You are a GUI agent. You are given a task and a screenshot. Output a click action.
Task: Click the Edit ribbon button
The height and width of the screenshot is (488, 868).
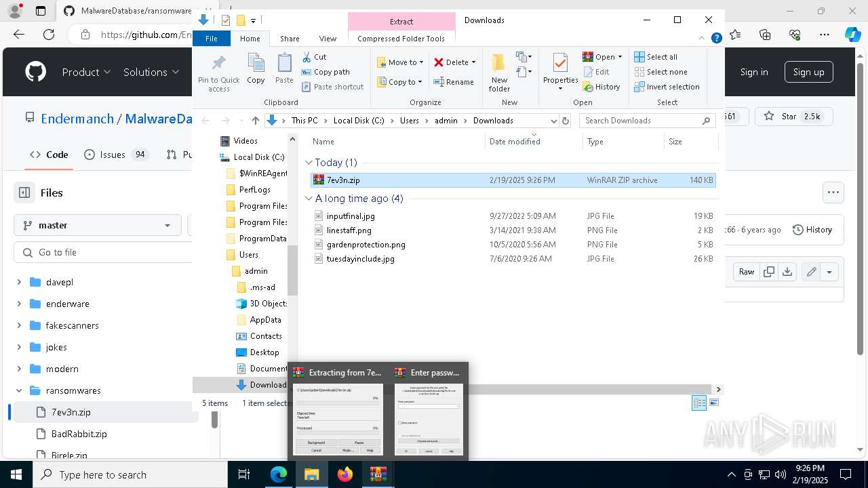coord(596,72)
